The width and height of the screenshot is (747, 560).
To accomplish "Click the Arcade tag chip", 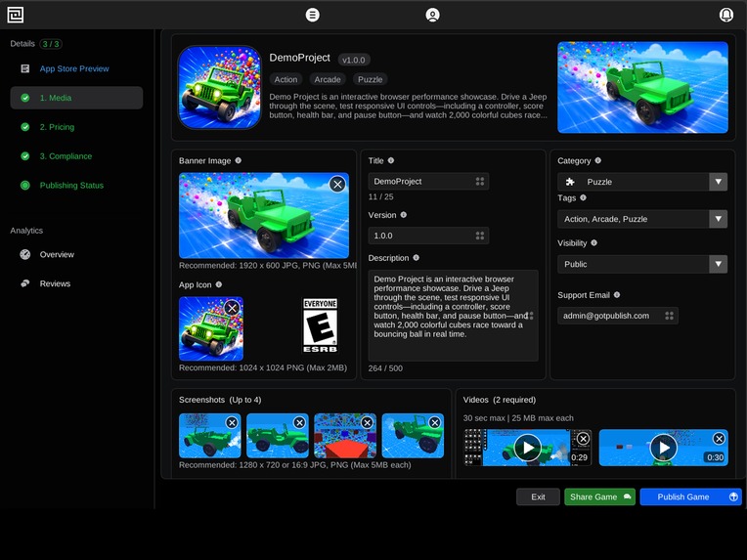I will 328,79.
